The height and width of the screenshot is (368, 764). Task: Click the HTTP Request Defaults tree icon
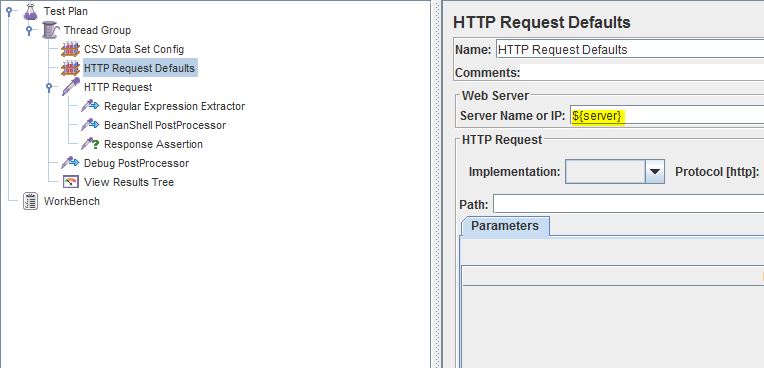70,68
